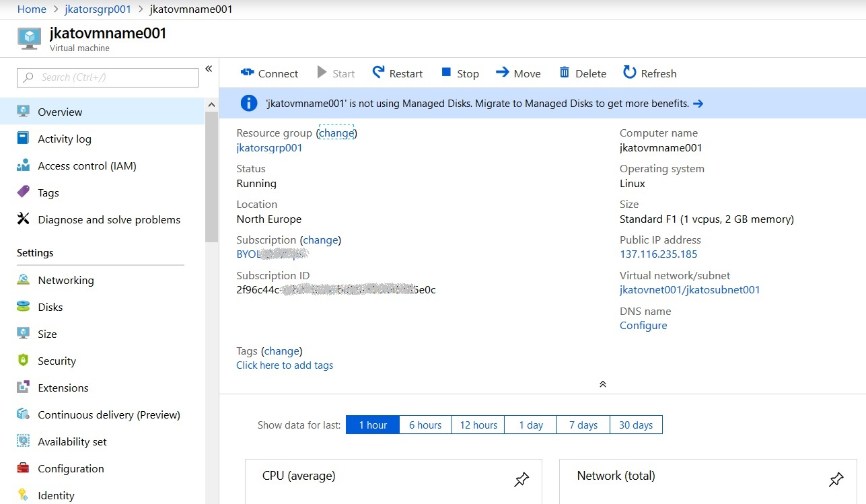Click the Restart icon in the toolbar

[378, 72]
